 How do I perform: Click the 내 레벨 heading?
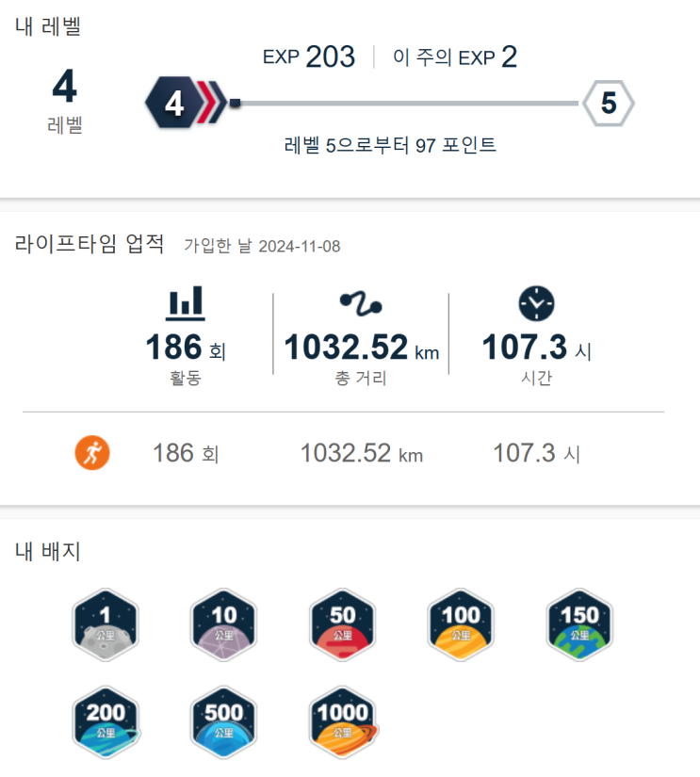[48, 26]
